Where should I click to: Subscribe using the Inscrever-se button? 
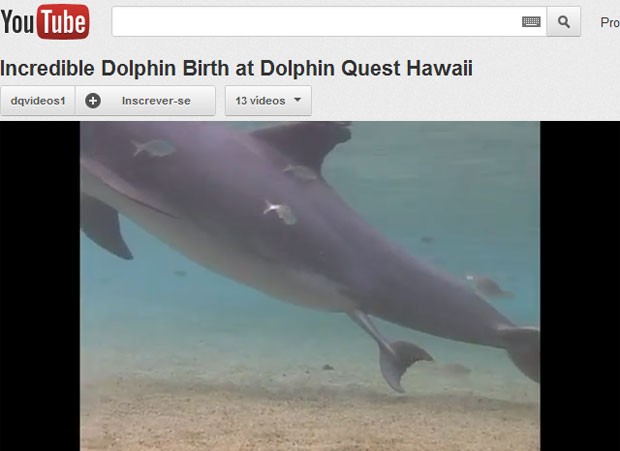click(146, 101)
